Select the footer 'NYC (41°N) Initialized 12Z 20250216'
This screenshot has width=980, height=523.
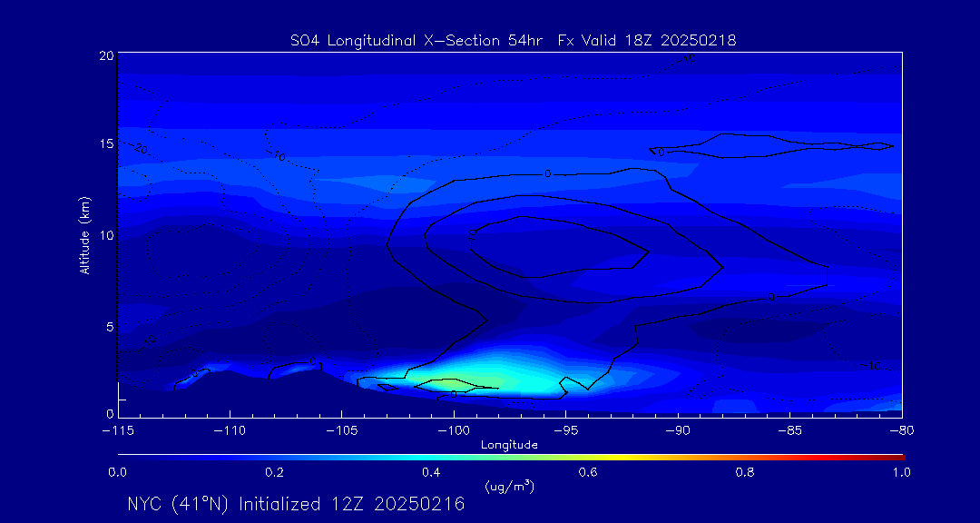pos(296,504)
